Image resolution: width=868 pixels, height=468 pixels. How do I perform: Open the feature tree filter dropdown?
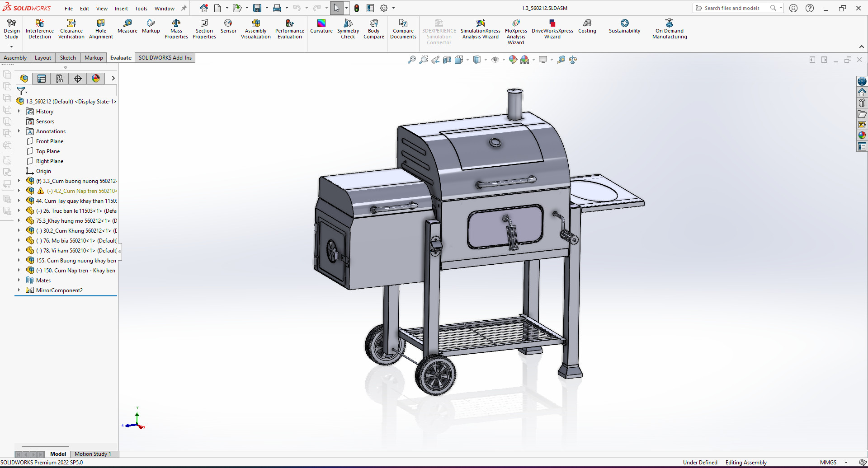click(22, 91)
